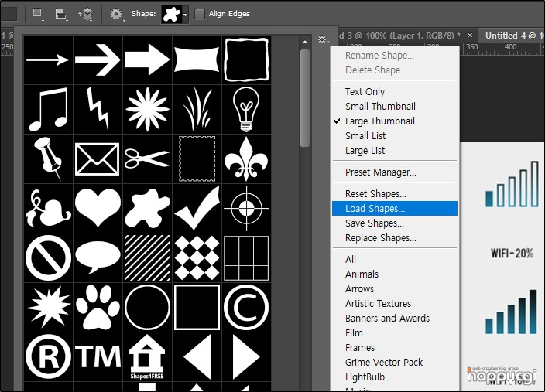Pick the pushpin shape

pos(48,159)
